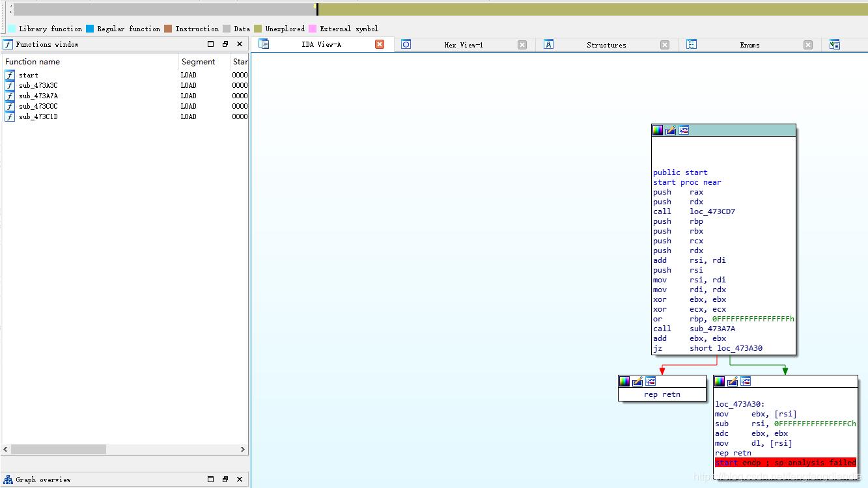Click the Library function color swatch in legend
Screen dimensions: 868x488
click(x=12, y=29)
